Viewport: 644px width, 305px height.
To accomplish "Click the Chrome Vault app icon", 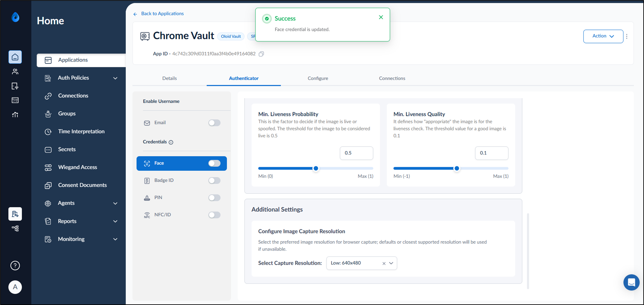I will coord(145,36).
